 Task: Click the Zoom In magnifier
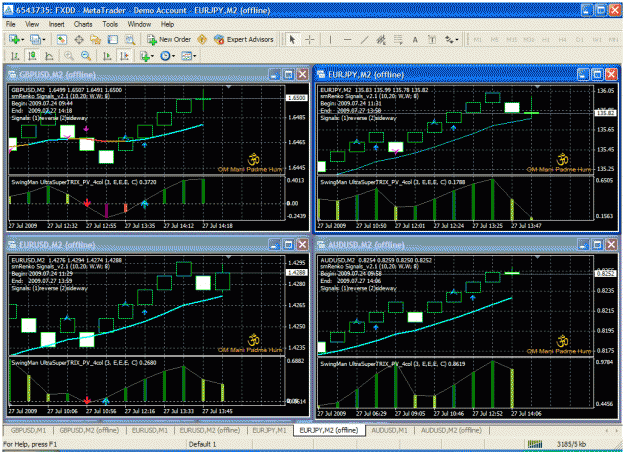tap(69, 56)
